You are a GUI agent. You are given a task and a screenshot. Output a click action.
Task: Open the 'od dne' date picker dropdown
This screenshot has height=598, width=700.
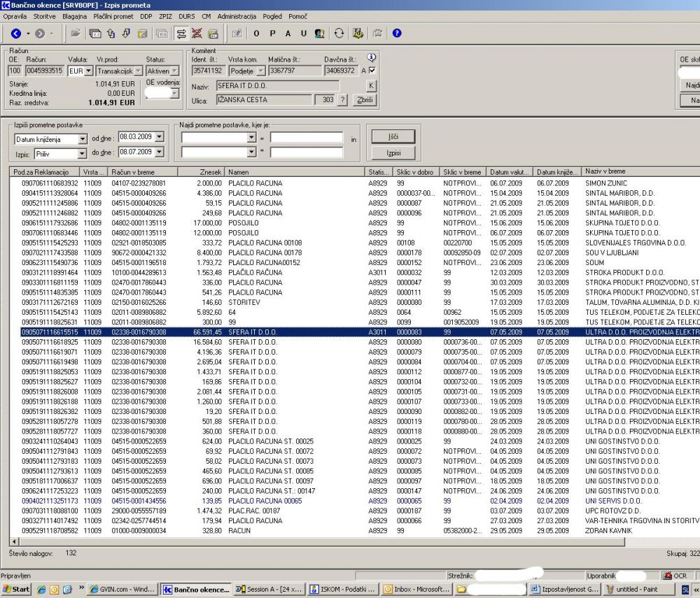[158, 137]
